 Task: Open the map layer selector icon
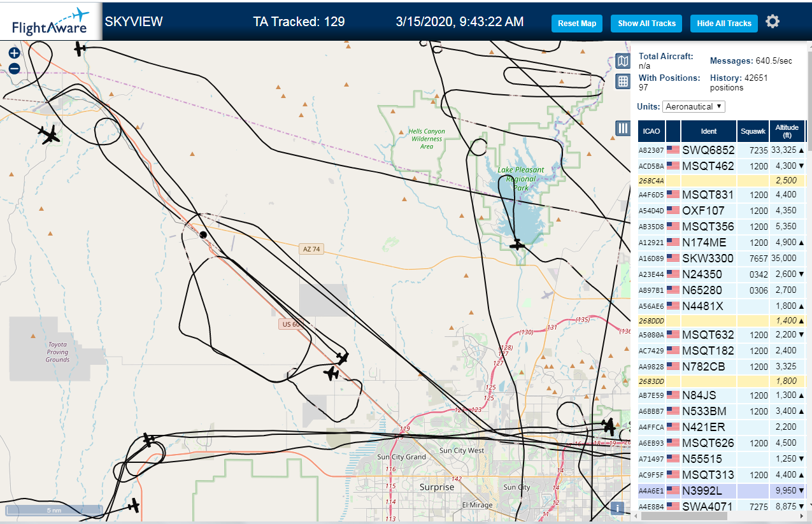pos(623,61)
